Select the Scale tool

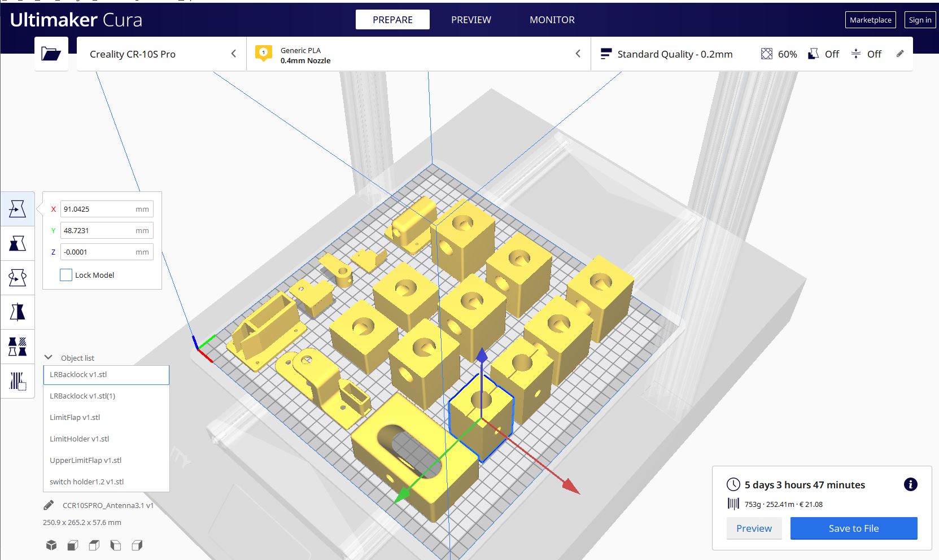pyautogui.click(x=18, y=243)
